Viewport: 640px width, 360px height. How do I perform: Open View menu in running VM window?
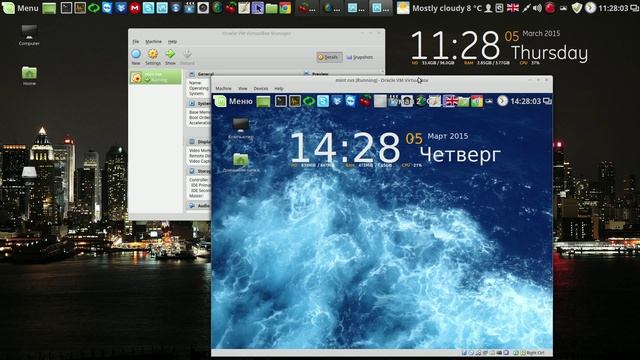tap(243, 89)
